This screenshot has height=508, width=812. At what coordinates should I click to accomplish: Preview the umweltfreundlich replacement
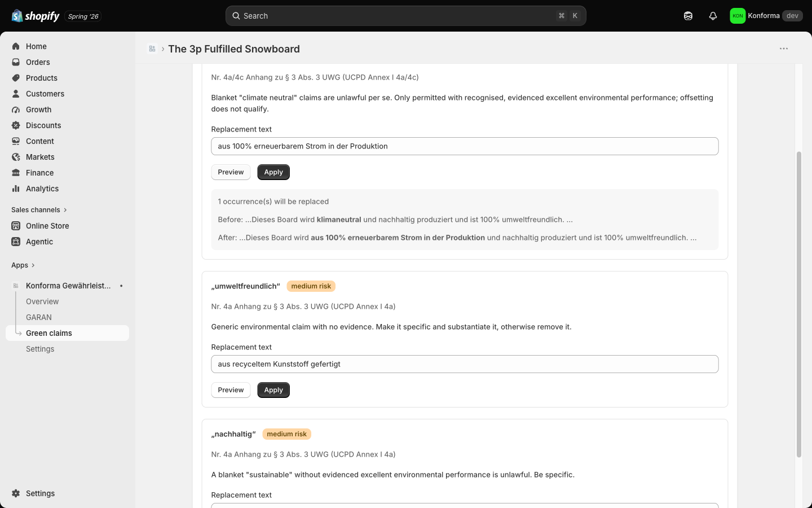[231, 390]
